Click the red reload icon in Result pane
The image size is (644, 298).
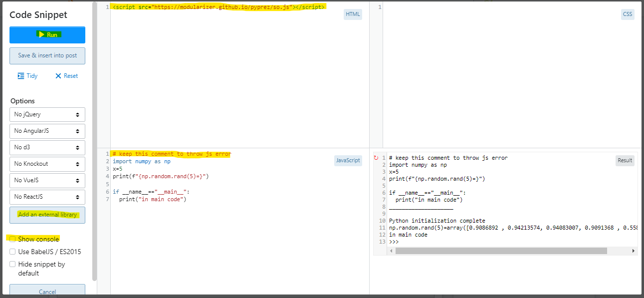pos(376,158)
